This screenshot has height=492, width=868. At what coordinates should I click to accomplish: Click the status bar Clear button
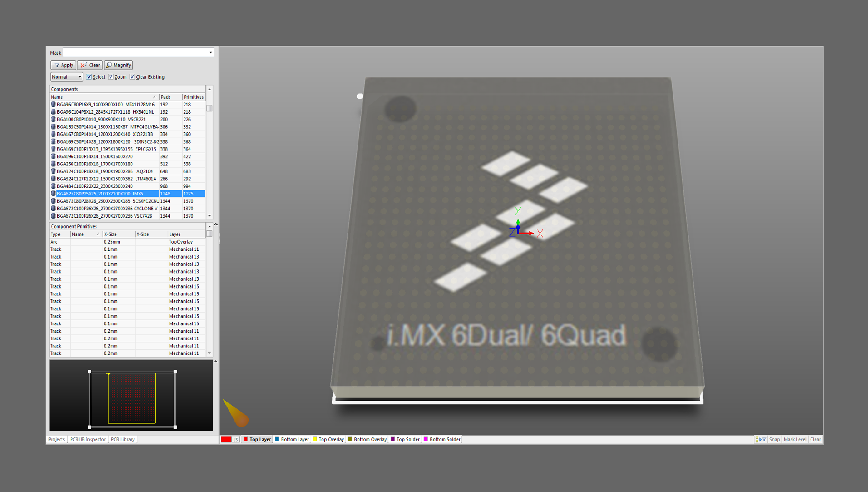pyautogui.click(x=815, y=440)
